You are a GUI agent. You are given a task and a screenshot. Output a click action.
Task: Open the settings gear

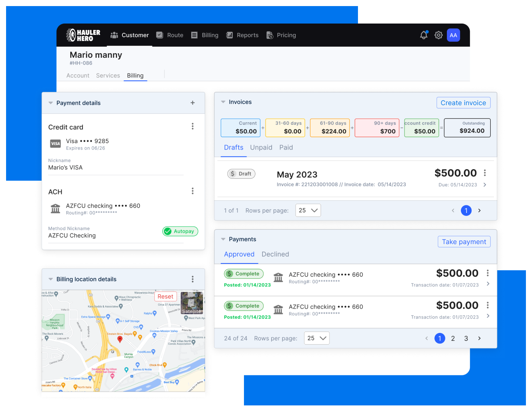439,35
